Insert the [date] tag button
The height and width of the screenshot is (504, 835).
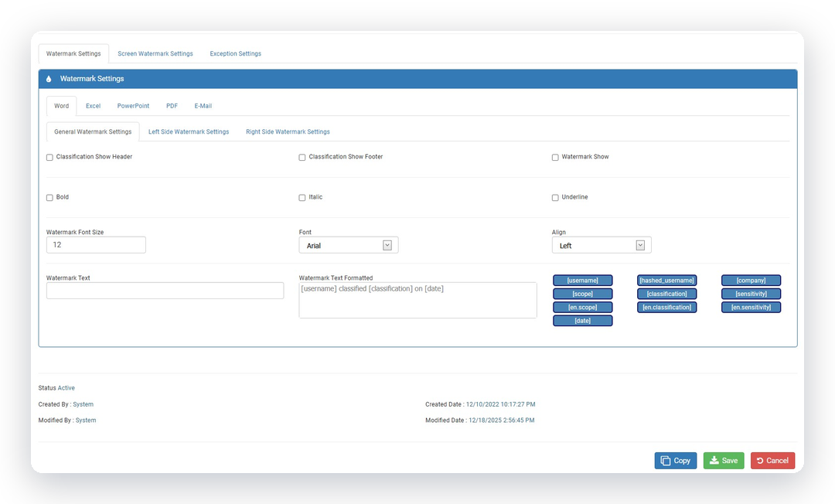coord(583,320)
